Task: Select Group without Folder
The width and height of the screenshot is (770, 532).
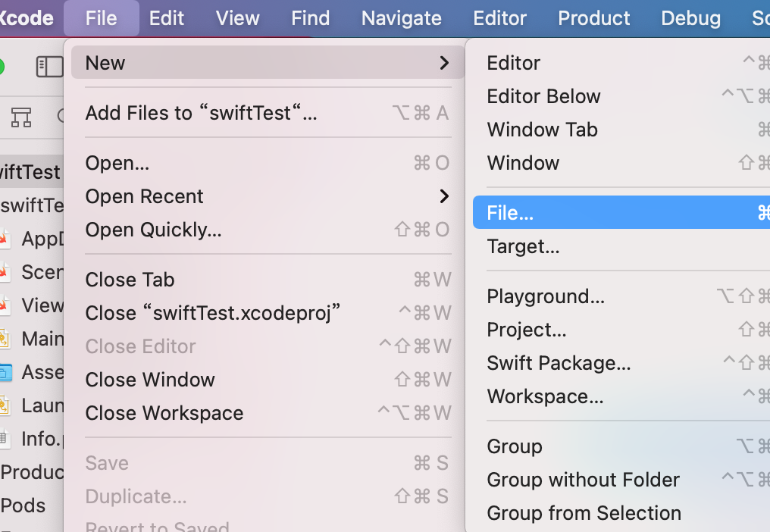Action: tap(621, 480)
